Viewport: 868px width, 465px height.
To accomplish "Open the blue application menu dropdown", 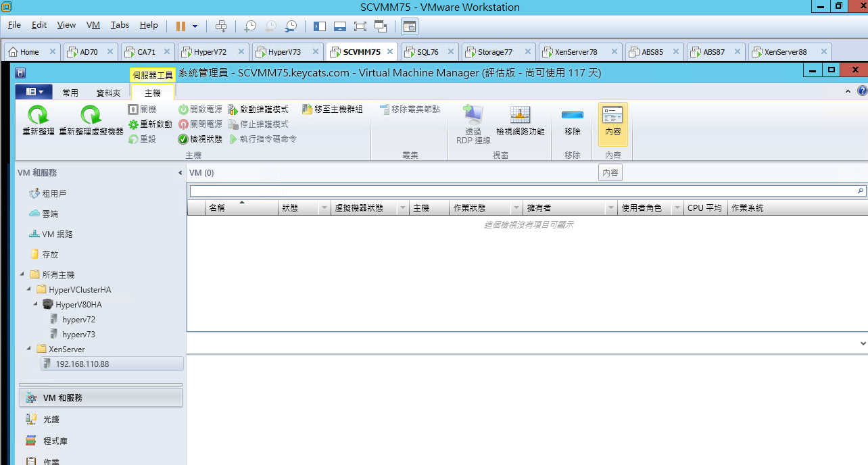I will [x=34, y=92].
